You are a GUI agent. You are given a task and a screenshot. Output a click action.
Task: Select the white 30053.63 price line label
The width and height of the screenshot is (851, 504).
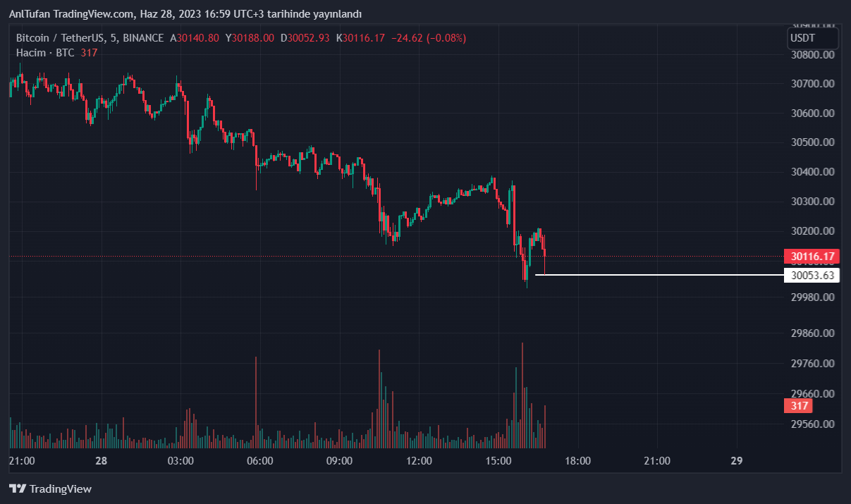[x=812, y=275]
